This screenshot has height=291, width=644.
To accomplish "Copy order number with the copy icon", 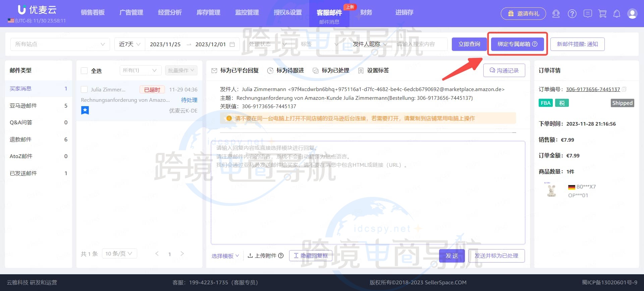I will pyautogui.click(x=624, y=89).
